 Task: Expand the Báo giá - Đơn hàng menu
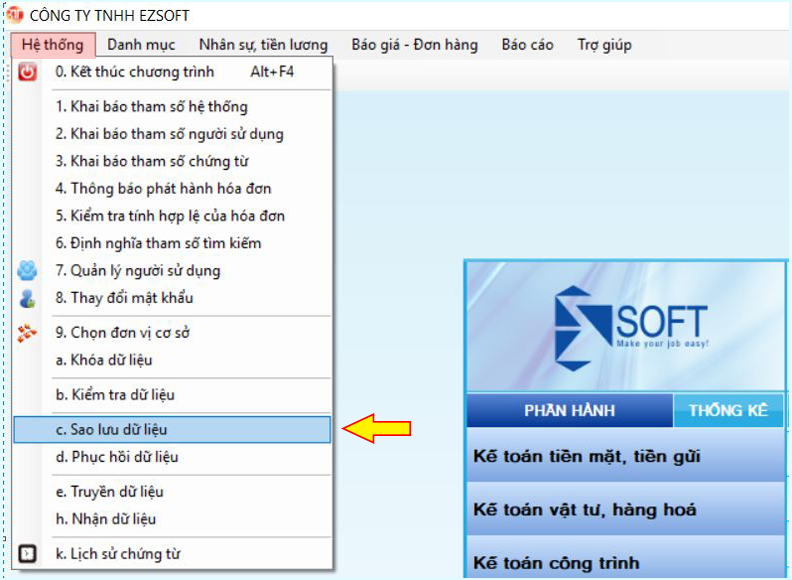tap(414, 45)
